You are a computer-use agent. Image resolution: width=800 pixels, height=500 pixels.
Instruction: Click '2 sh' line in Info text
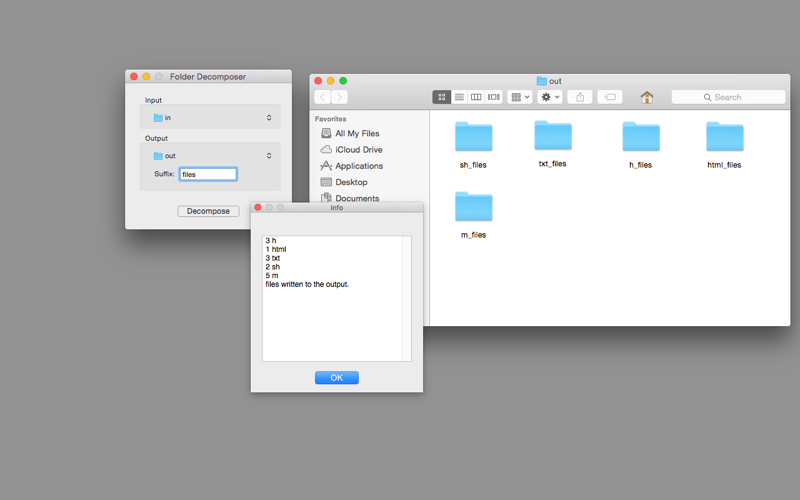coord(273,267)
